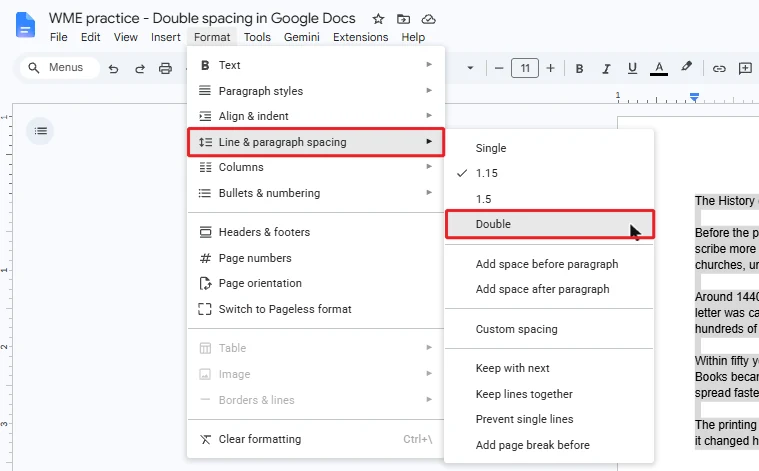This screenshot has width=759, height=471.
Task: Open Page numbers option
Action: (316, 258)
